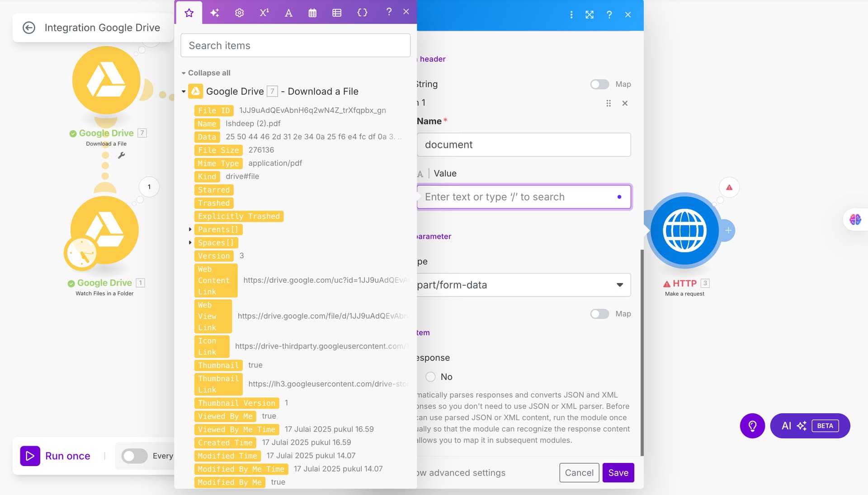Open the multipart/form-data dropdown

click(x=524, y=285)
